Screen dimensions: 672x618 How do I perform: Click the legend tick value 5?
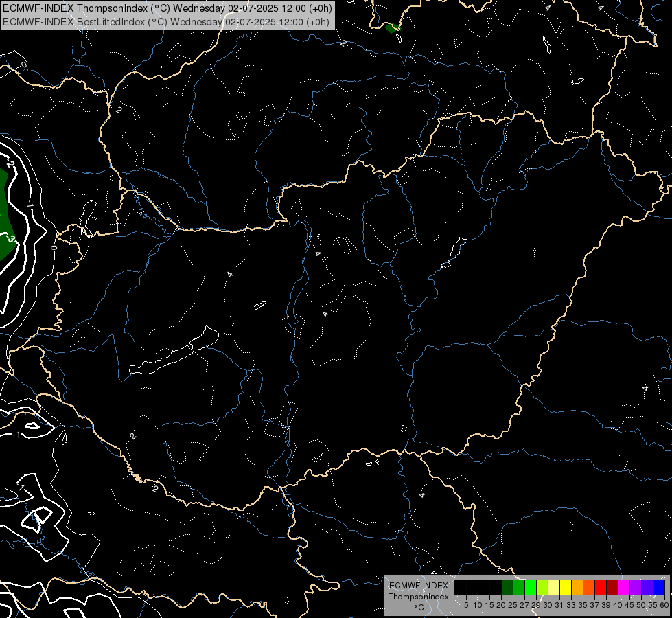pos(466,605)
